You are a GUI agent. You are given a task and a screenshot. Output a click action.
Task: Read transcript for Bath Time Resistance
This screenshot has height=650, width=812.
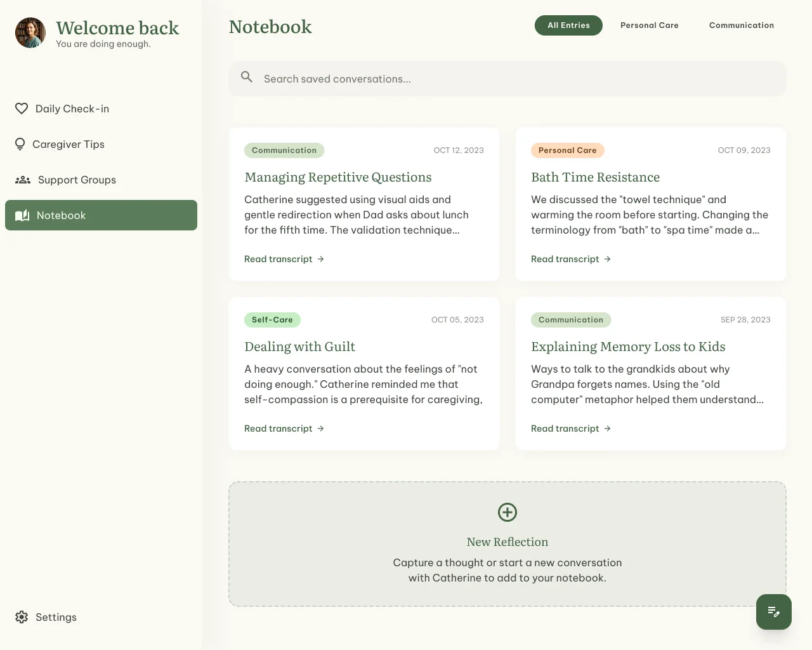click(571, 259)
